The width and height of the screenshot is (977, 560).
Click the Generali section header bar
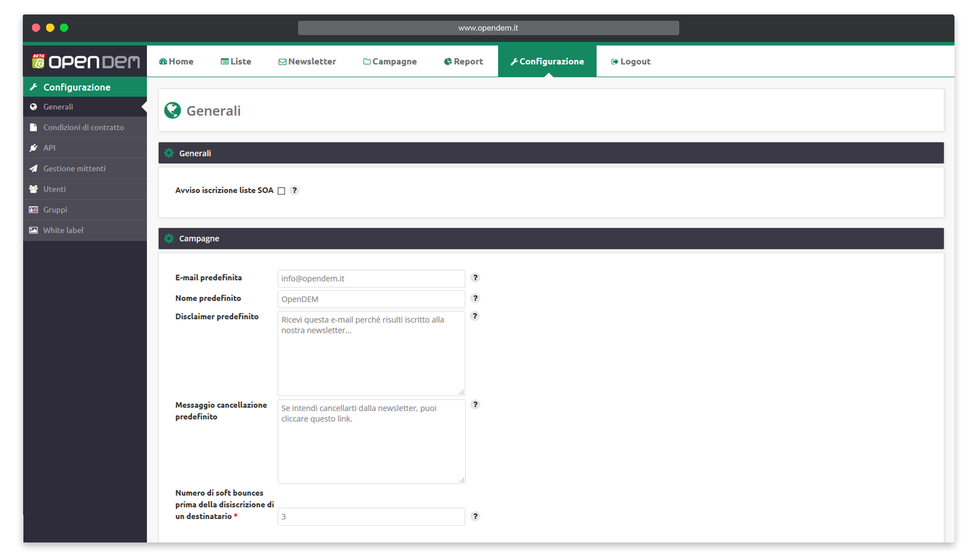point(551,153)
